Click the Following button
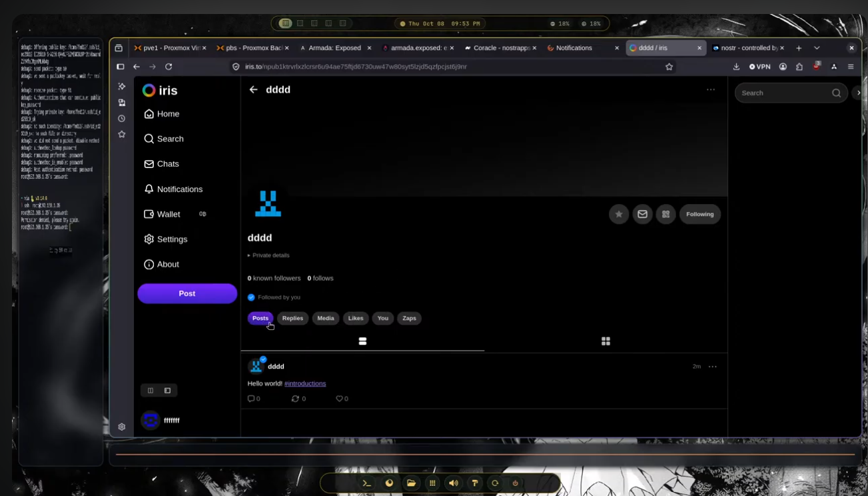 (700, 214)
